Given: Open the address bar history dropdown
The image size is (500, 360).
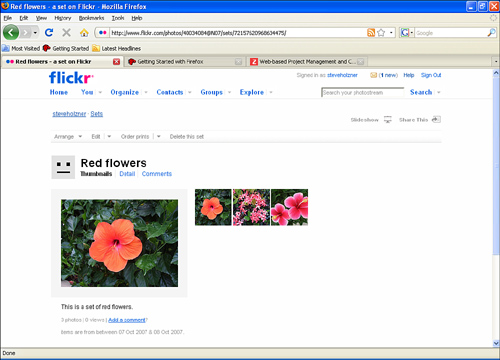Looking at the screenshot, I should click(391, 33).
